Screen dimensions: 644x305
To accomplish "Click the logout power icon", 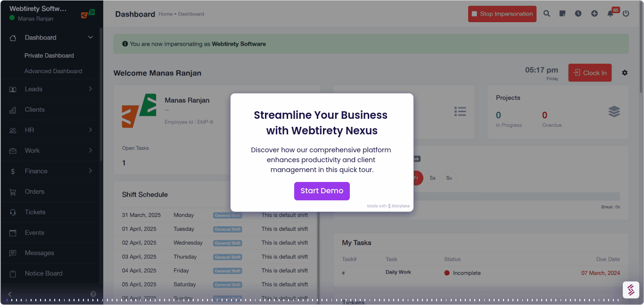I will pos(626,14).
